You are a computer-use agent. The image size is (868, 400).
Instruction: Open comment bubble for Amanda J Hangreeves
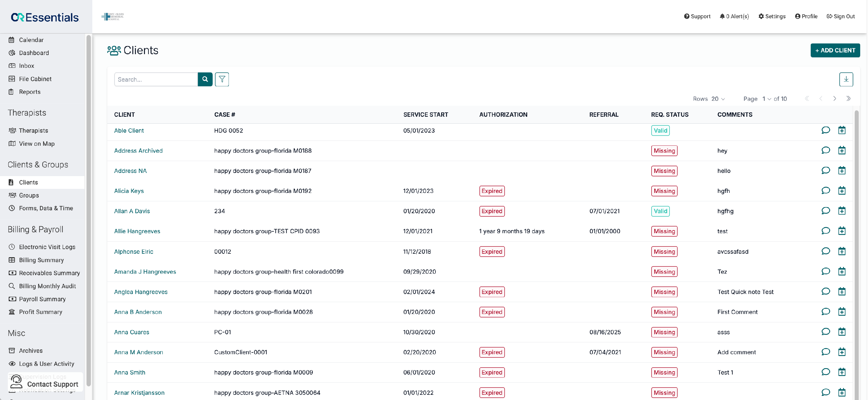pyautogui.click(x=825, y=271)
